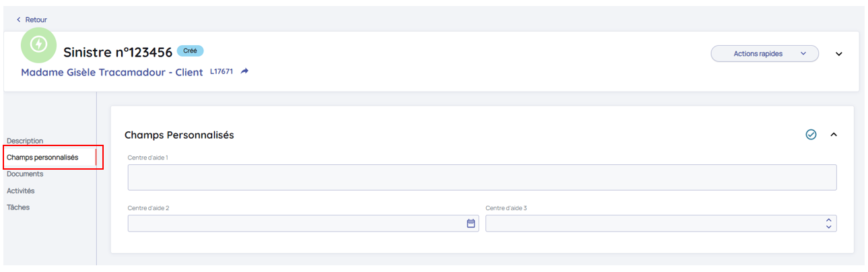Screen dimensions: 868x272
Task: Click the green lightning bolt sinistre icon
Action: 39,44
